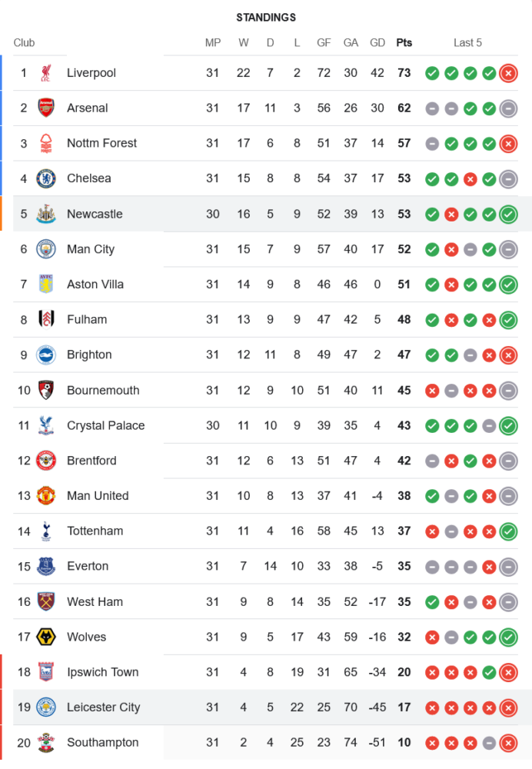Viewport: 532px width, 769px height.
Task: Sort table by Pts column header
Action: point(404,43)
